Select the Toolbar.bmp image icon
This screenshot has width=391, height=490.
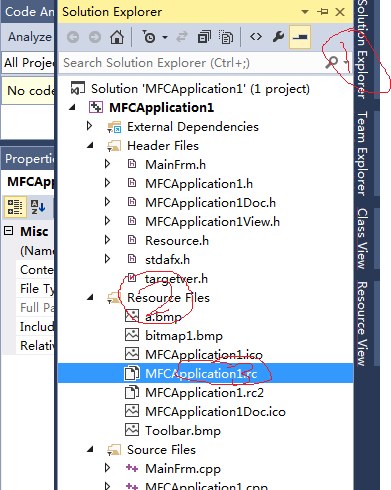[x=132, y=430]
